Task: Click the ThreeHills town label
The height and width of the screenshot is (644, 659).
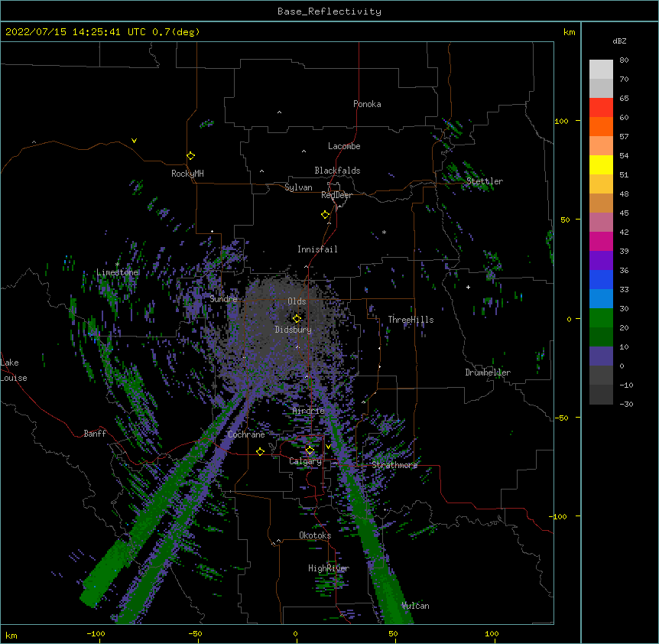Action: pos(411,320)
